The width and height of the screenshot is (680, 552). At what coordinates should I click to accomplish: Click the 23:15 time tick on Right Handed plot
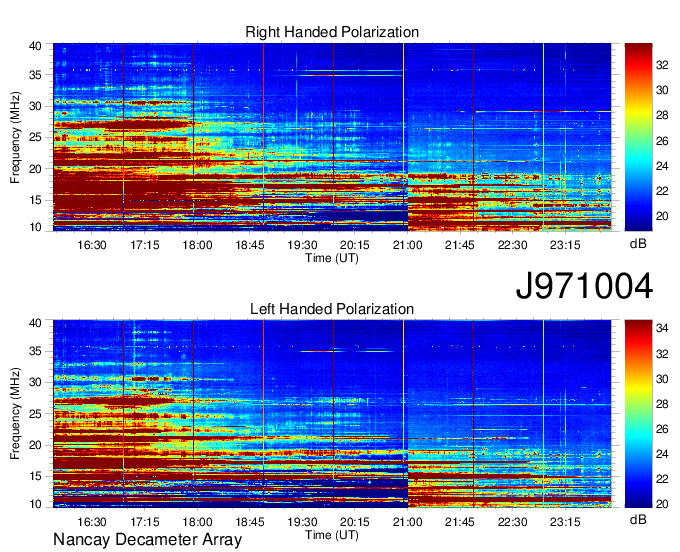(x=565, y=245)
